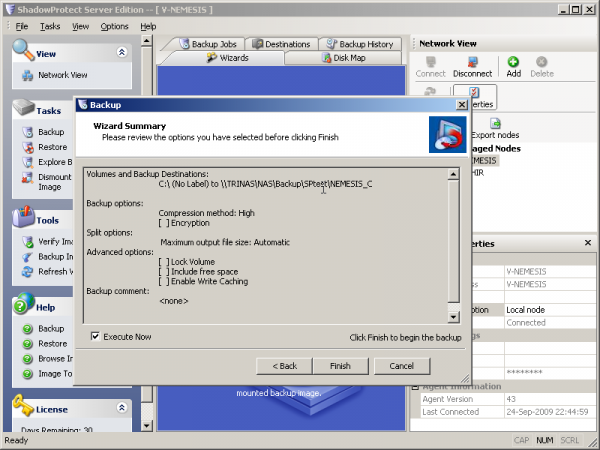Toggle the Execute Now checkbox
Screen dimensions: 600x450
(x=95, y=336)
